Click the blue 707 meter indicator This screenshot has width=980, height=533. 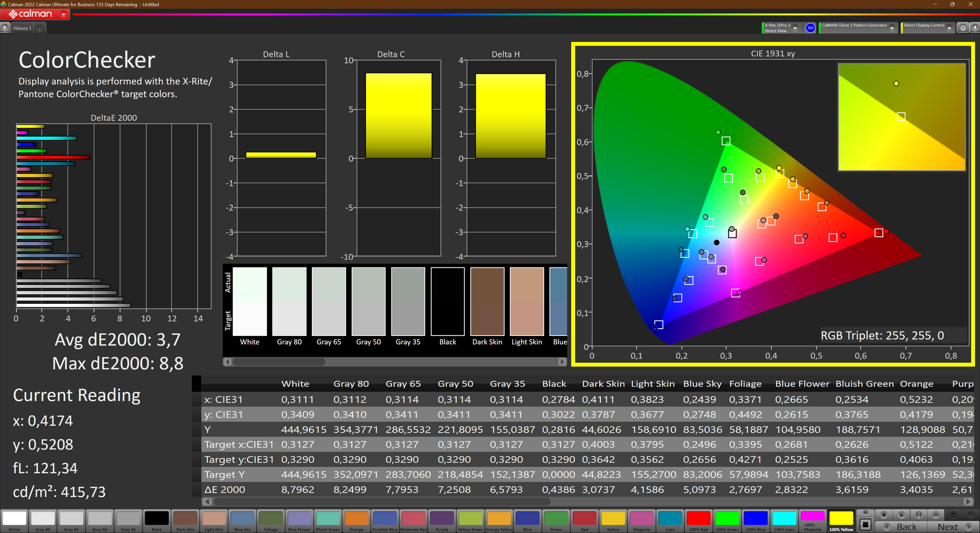pyautogui.click(x=810, y=28)
